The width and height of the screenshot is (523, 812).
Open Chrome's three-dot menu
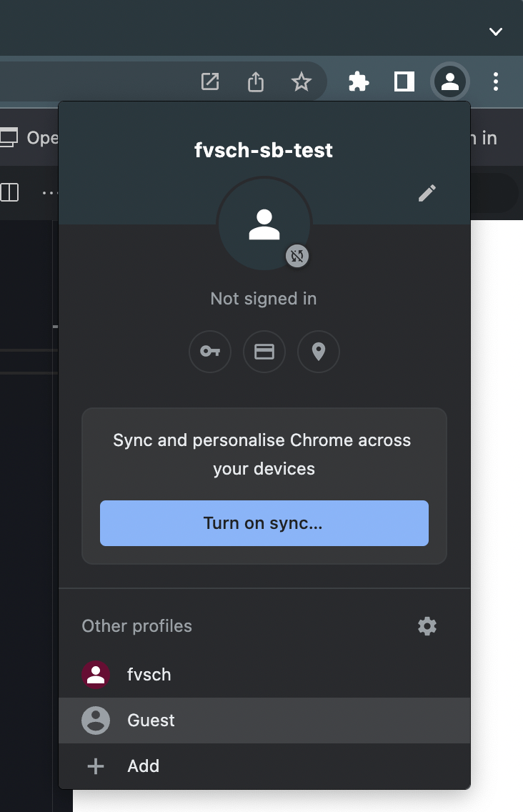point(496,81)
